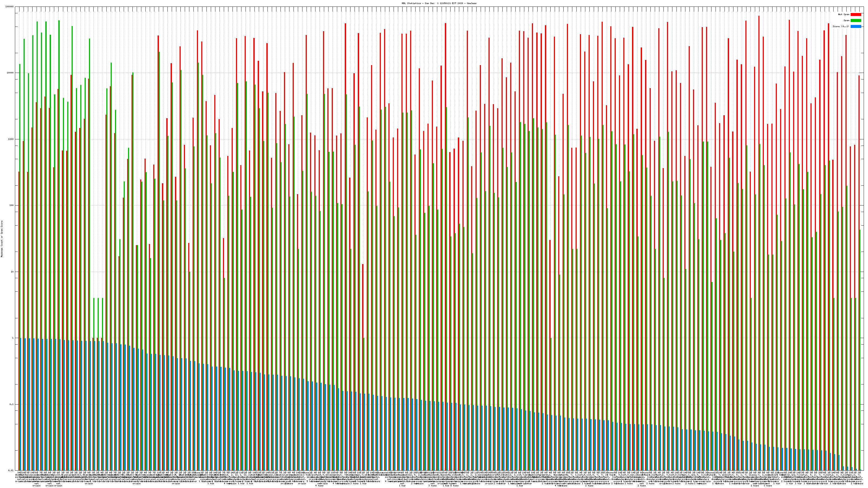Click the leftmost blue Score bar
Viewport: 868px width, 488px height.
[x=21, y=404]
